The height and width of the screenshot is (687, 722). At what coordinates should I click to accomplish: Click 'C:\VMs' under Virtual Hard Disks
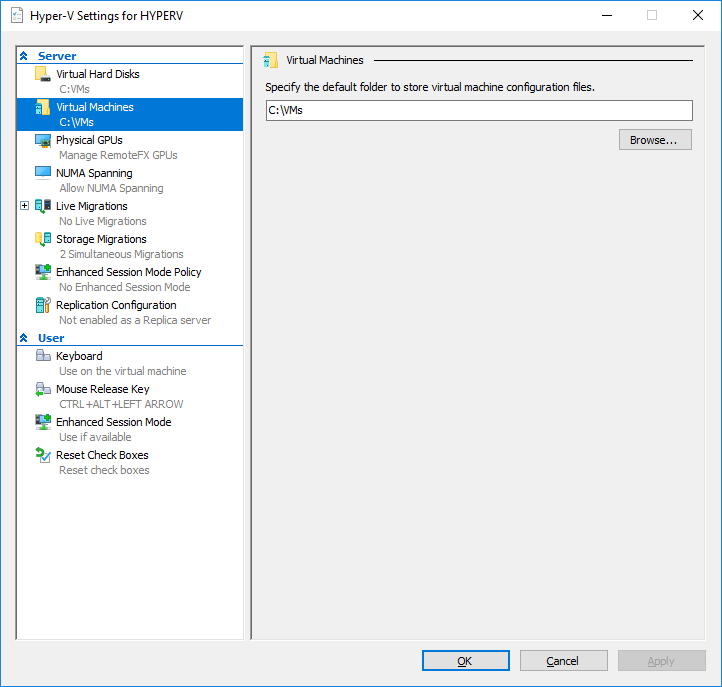pyautogui.click(x=74, y=89)
